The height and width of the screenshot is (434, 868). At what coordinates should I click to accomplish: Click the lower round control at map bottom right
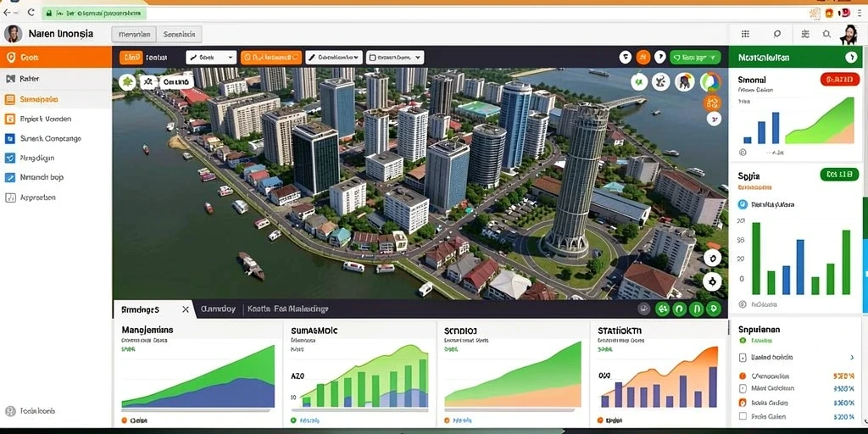[x=712, y=281]
